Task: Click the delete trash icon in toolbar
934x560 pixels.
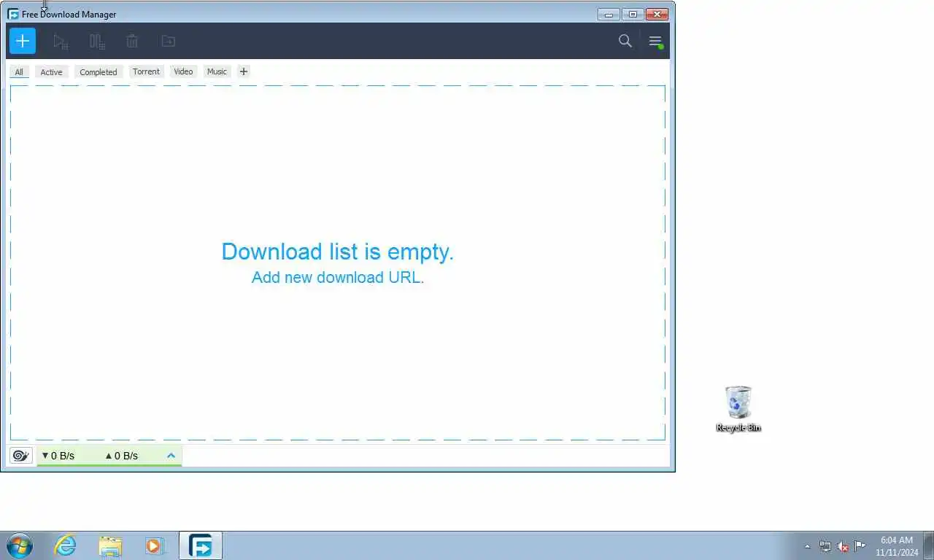Action: pyautogui.click(x=132, y=42)
